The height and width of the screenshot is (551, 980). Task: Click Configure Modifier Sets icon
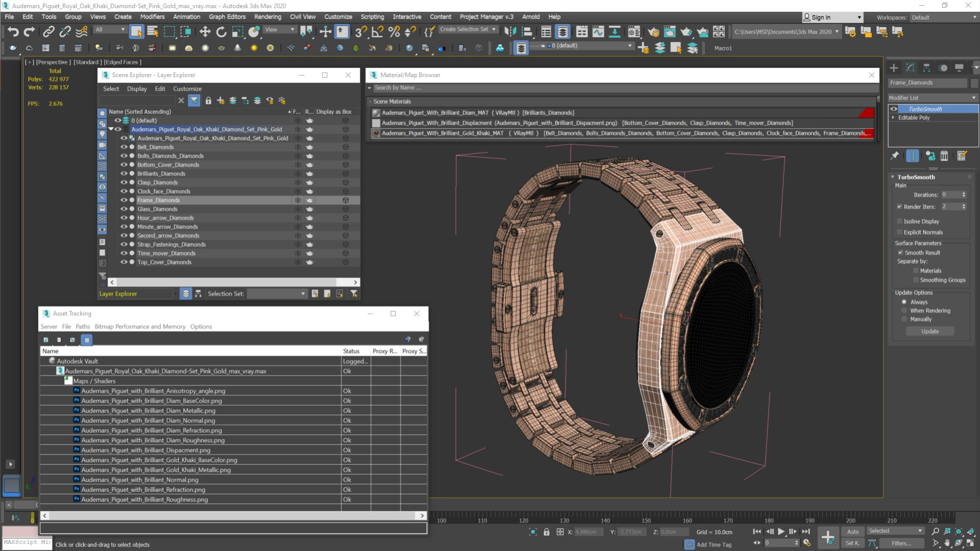[962, 156]
